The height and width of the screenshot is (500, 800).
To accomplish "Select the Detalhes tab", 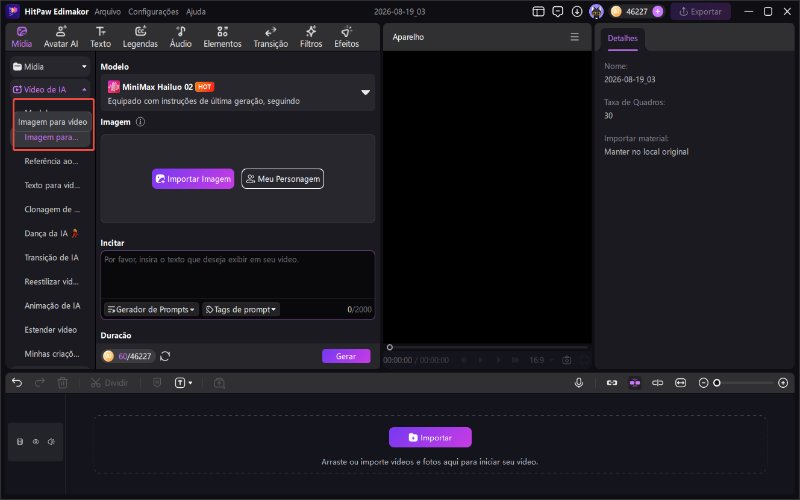I will click(x=622, y=38).
